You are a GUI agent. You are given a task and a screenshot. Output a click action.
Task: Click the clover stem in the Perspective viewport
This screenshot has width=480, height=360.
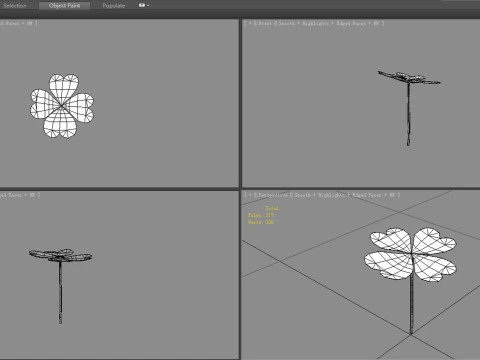[411, 305]
